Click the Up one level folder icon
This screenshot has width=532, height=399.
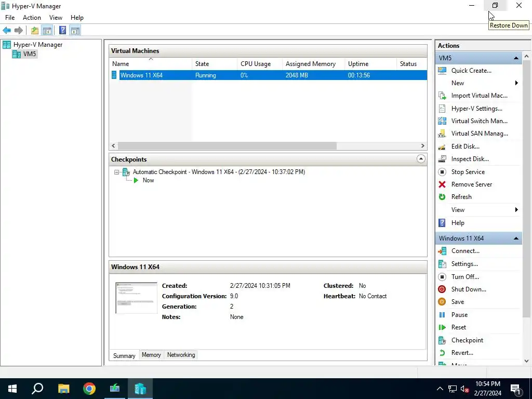point(35,31)
